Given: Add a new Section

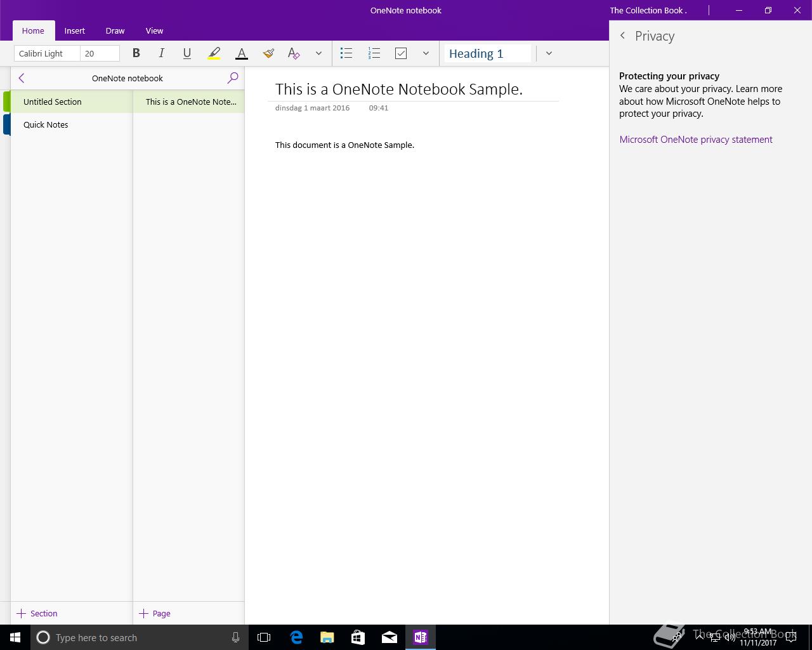Looking at the screenshot, I should click(37, 613).
